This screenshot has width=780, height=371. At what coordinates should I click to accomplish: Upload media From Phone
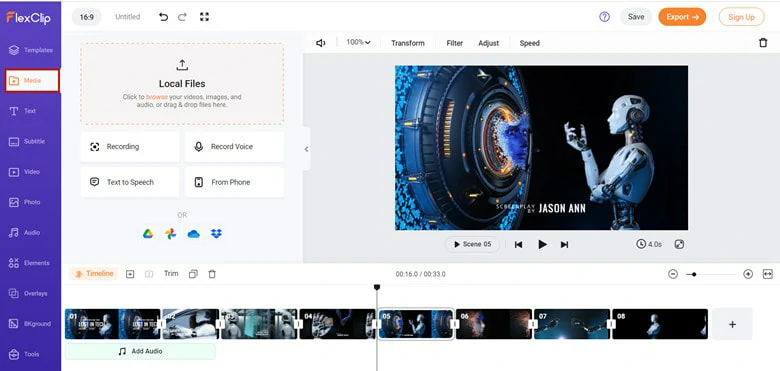tap(234, 182)
